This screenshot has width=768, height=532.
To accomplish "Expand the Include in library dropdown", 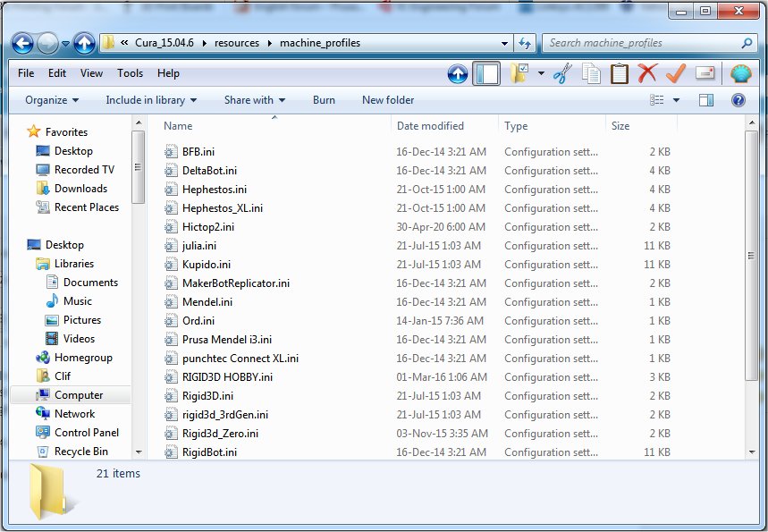I will 151,100.
